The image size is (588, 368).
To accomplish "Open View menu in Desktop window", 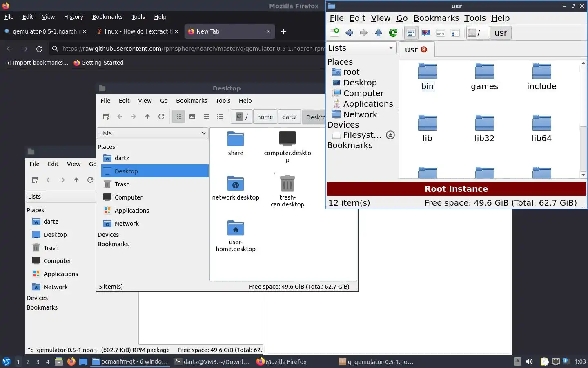I will pos(145,101).
